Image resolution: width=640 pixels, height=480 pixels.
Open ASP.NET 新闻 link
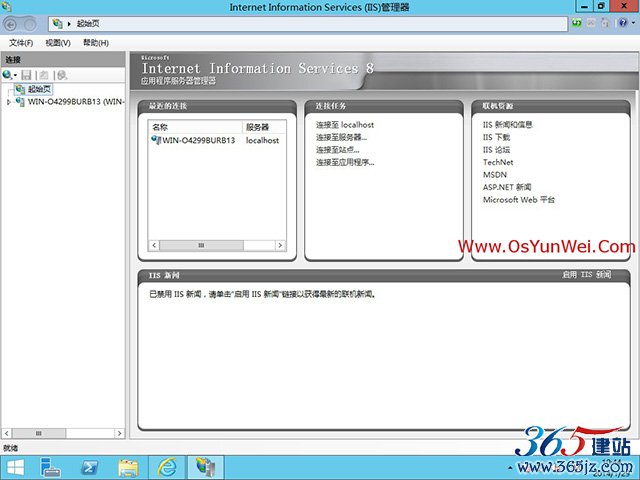(x=507, y=187)
